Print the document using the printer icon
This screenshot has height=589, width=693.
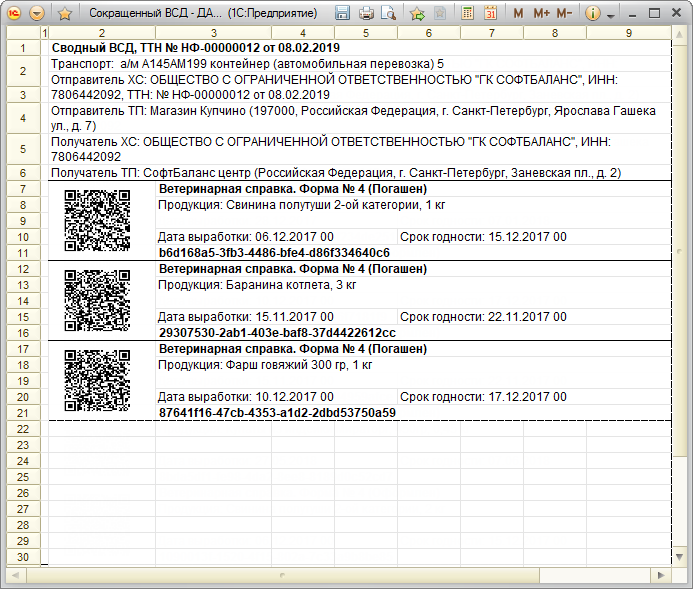(x=366, y=14)
